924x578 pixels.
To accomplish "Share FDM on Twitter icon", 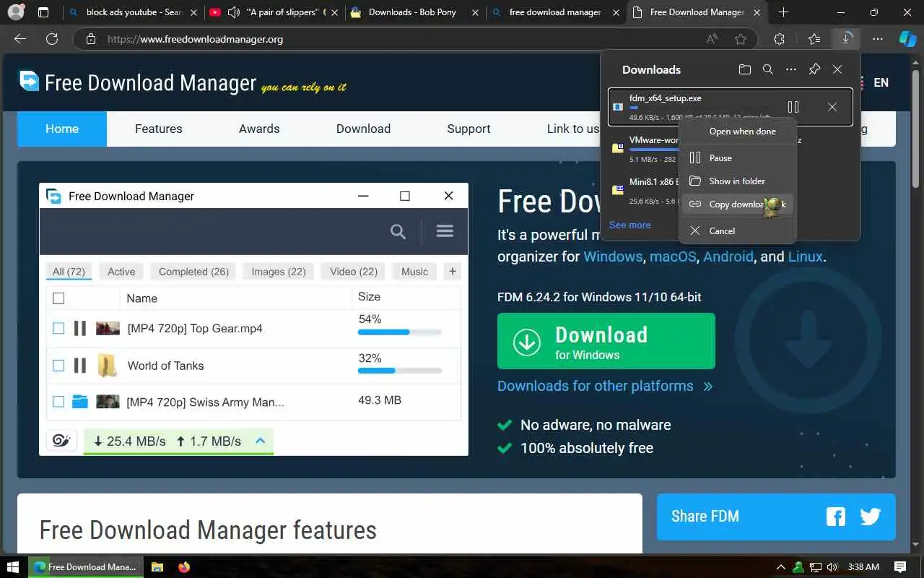I will (871, 517).
